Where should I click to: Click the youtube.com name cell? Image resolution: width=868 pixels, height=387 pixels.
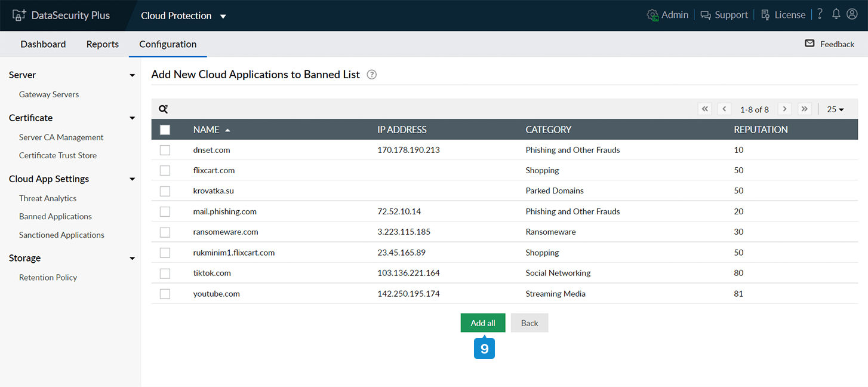[x=217, y=294]
